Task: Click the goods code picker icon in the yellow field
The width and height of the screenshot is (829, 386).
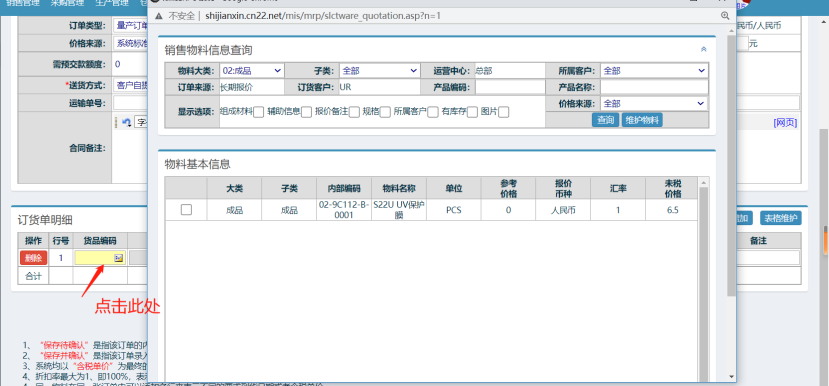Action: (x=118, y=258)
